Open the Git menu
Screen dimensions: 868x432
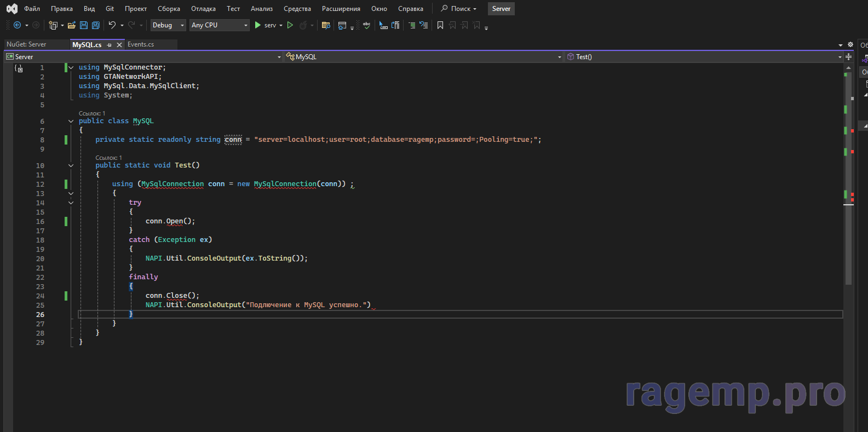110,9
